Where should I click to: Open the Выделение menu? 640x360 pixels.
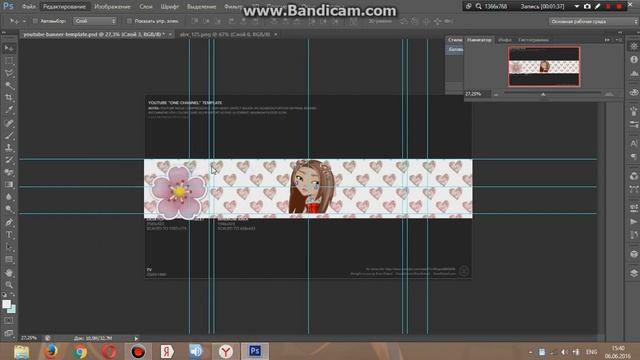[x=202, y=7]
